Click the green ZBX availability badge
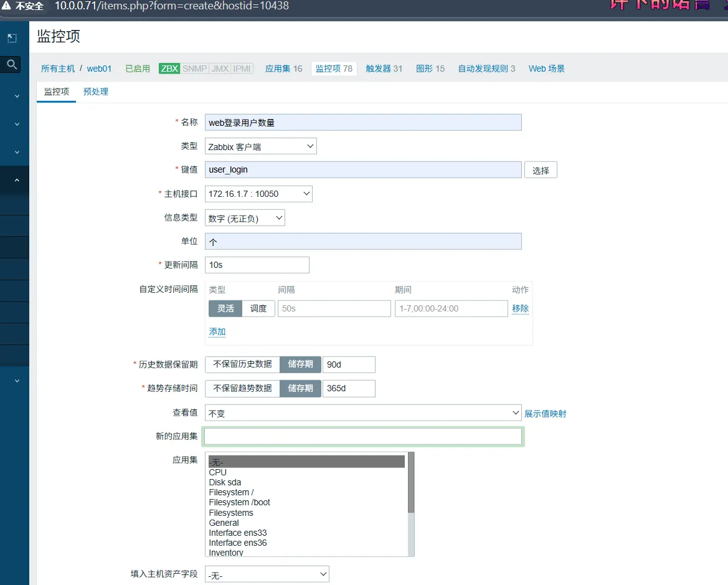728x585 pixels. [169, 69]
